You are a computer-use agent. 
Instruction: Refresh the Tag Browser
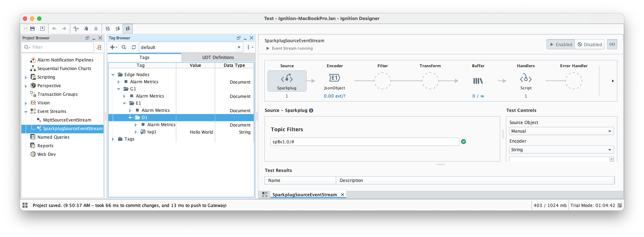[134, 47]
